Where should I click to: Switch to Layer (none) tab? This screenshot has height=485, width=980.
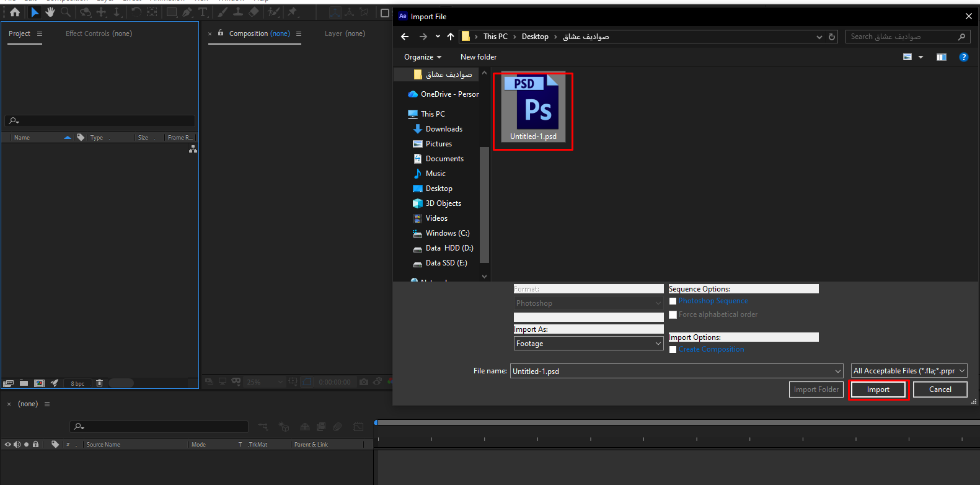pos(345,33)
